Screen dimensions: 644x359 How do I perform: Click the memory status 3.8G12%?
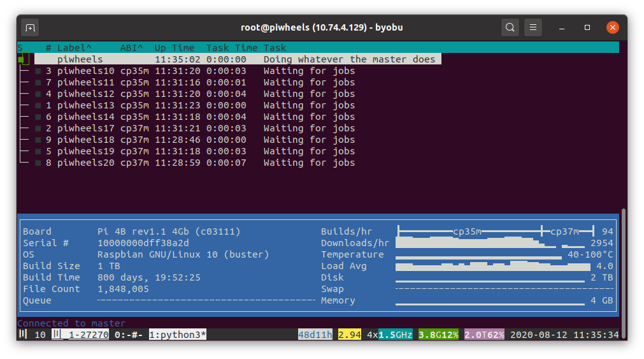coord(438,335)
